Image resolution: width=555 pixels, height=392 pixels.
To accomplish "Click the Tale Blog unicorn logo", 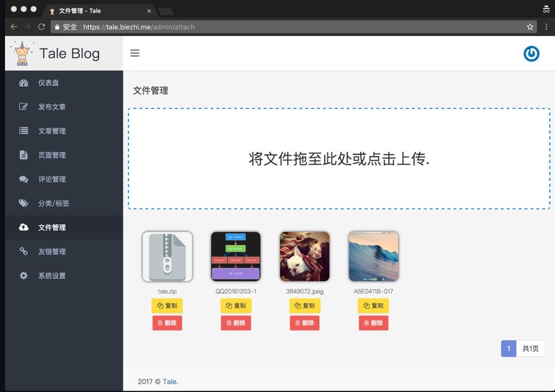I will point(22,53).
